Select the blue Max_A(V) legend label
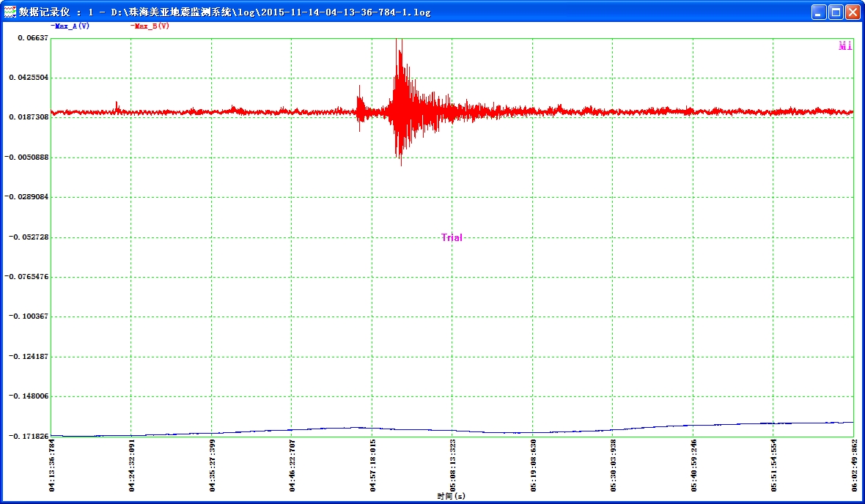Viewport: 865px width, 504px height. tap(70, 26)
